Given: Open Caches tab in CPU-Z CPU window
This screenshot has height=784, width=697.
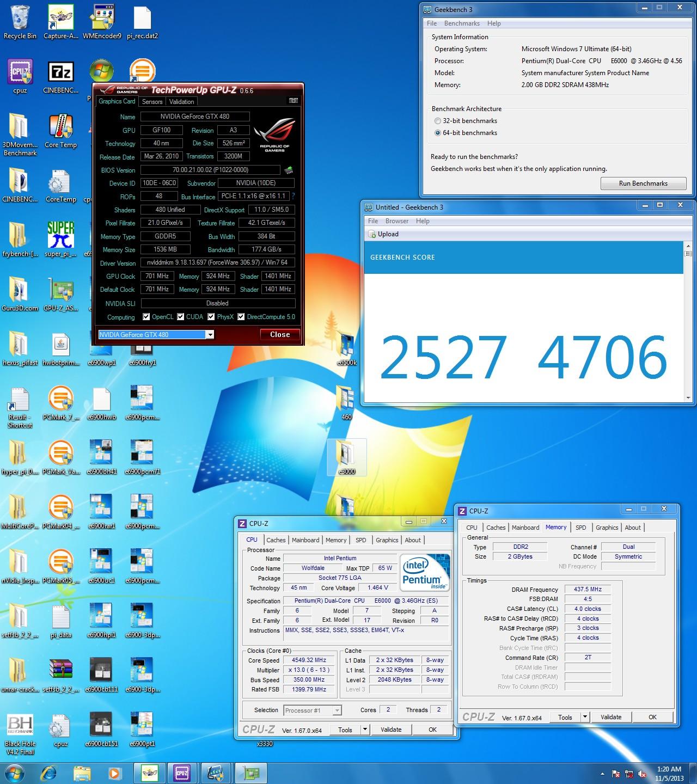Looking at the screenshot, I should (x=276, y=540).
